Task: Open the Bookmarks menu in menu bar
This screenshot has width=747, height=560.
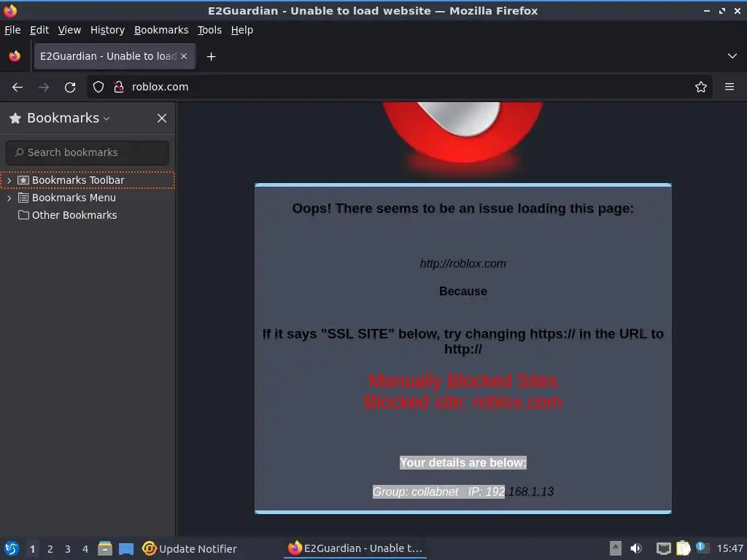Action: (161, 30)
